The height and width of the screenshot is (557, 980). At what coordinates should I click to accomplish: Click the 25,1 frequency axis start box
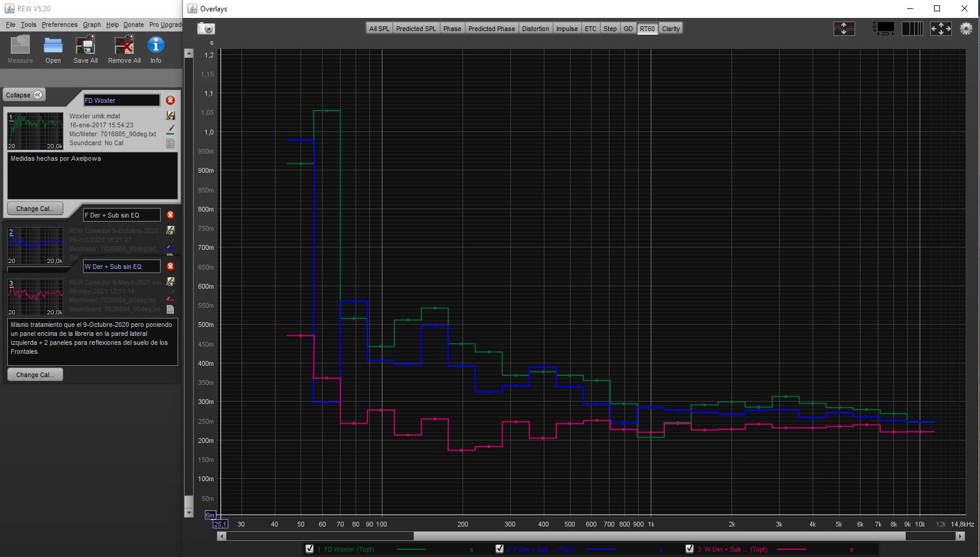220,524
